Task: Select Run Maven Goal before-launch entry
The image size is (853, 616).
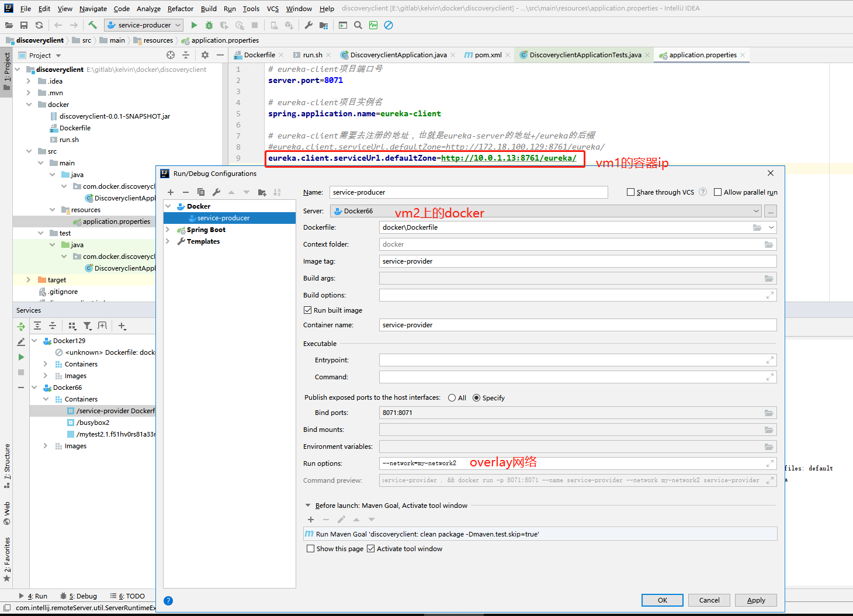Action: tap(540, 534)
